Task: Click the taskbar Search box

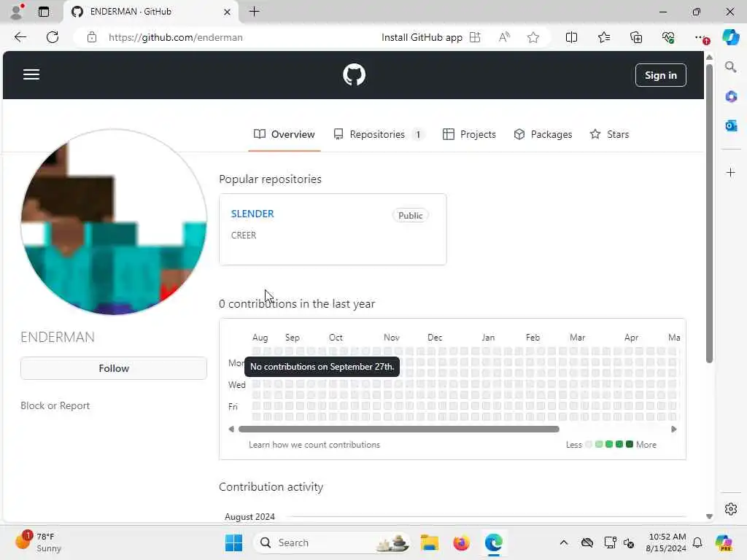Action: tap(332, 542)
